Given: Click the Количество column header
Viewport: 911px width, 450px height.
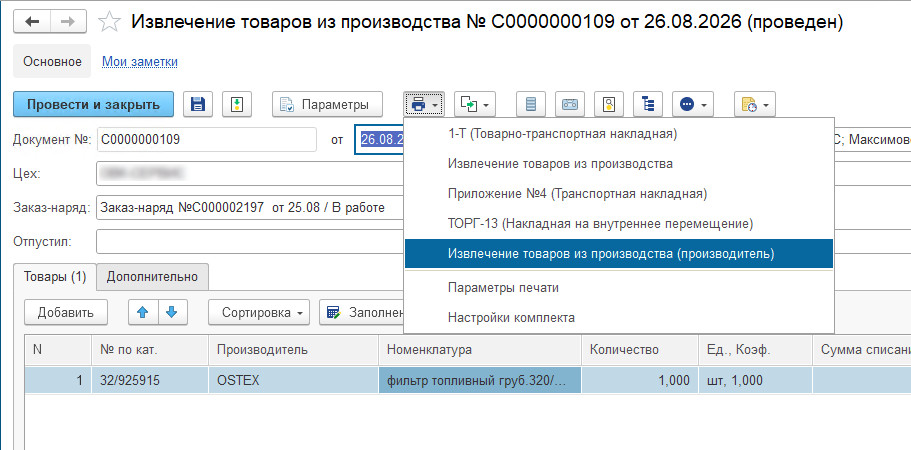Looking at the screenshot, I should [640, 350].
